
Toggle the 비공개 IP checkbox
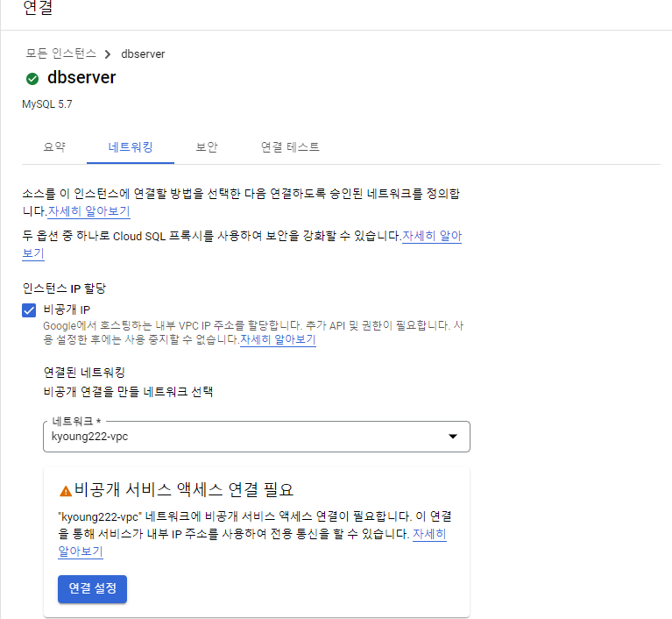click(29, 310)
